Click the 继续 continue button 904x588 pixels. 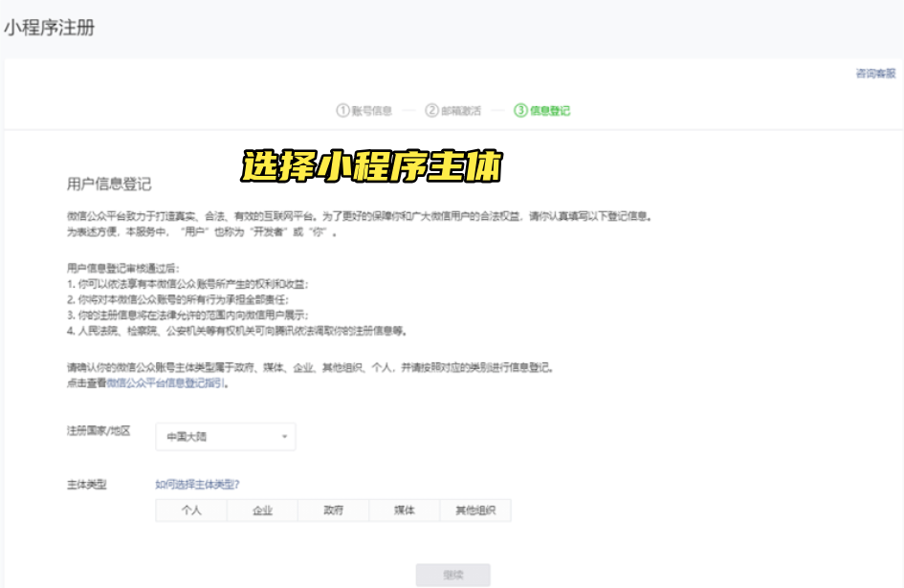click(453, 575)
